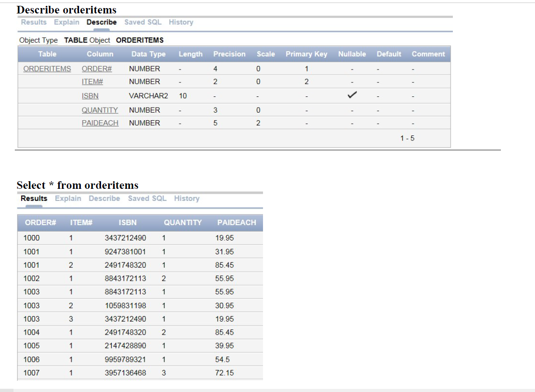This screenshot has height=392, width=535.
Task: Open Explain tab in Select query panel
Action: click(68, 198)
